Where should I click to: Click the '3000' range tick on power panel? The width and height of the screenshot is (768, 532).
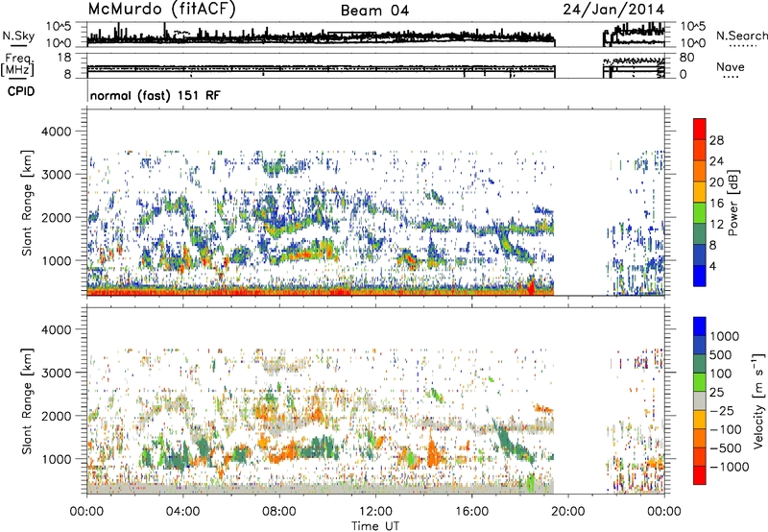[56, 175]
